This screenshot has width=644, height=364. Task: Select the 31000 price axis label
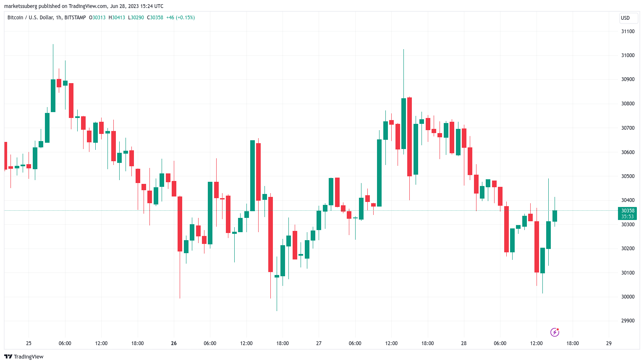pyautogui.click(x=628, y=55)
